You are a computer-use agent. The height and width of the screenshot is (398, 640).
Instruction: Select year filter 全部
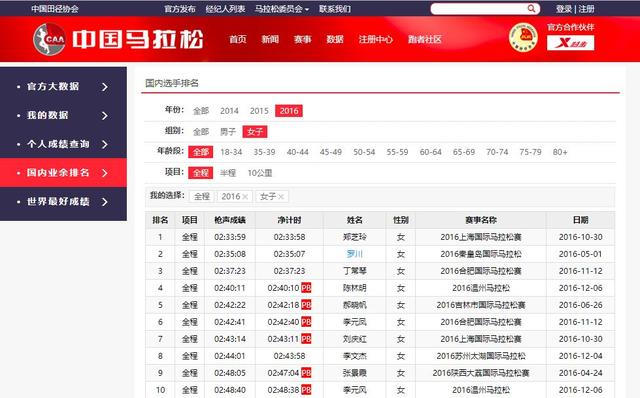tap(201, 111)
